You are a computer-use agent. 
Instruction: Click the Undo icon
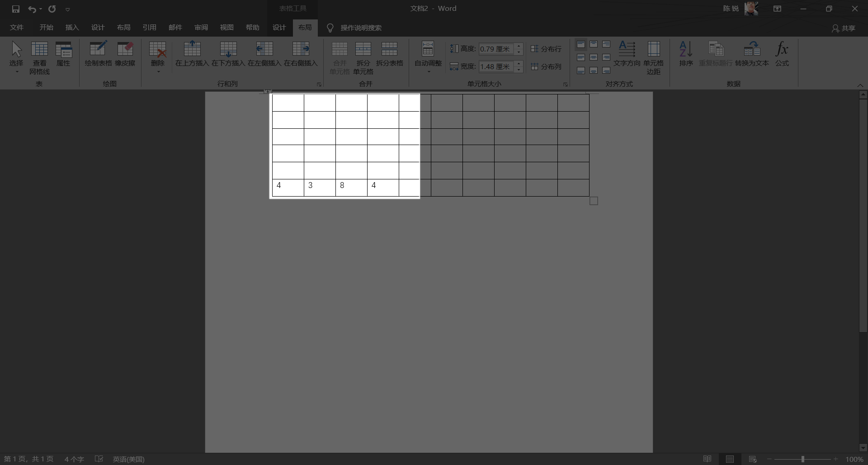click(x=32, y=9)
